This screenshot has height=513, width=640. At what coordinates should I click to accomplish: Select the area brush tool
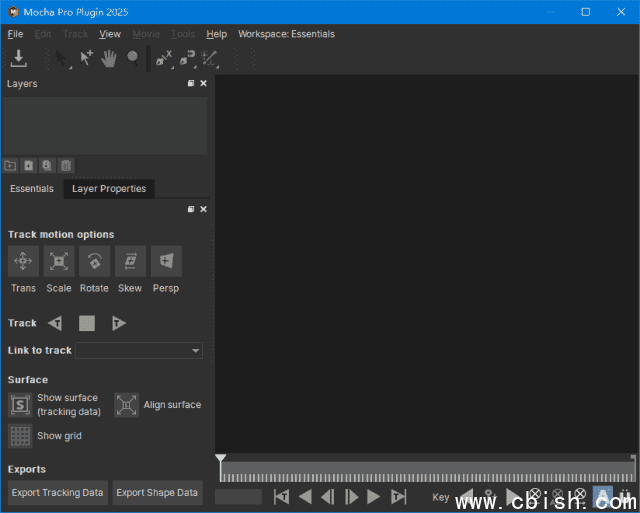(x=209, y=58)
